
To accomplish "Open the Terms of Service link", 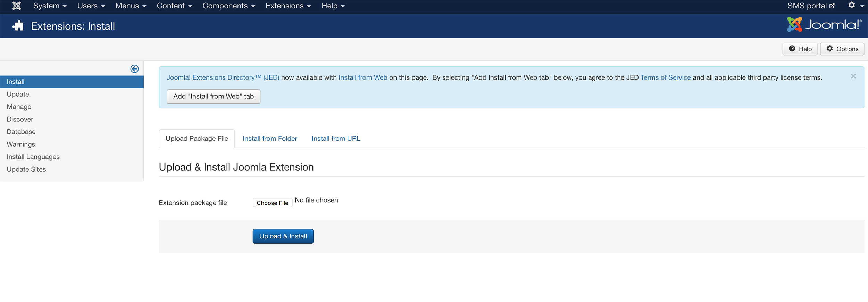I will (x=666, y=77).
